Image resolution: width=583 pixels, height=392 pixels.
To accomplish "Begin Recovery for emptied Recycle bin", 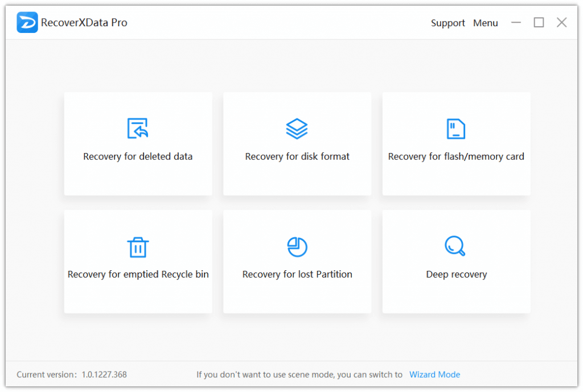I will [x=138, y=262].
